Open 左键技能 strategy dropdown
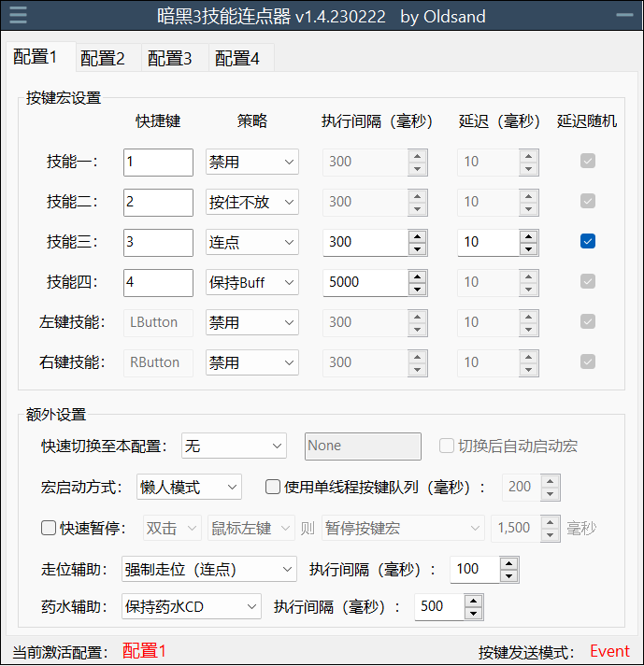This screenshot has height=666, width=644. coord(252,322)
